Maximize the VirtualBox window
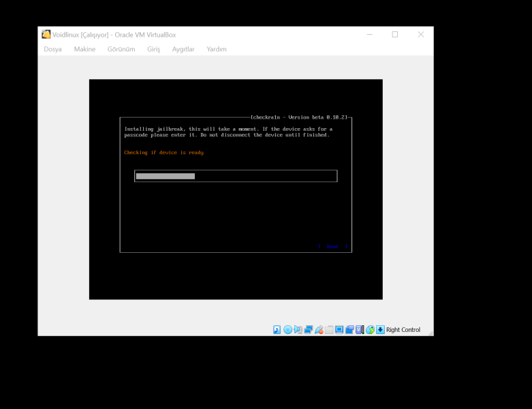 pyautogui.click(x=395, y=34)
